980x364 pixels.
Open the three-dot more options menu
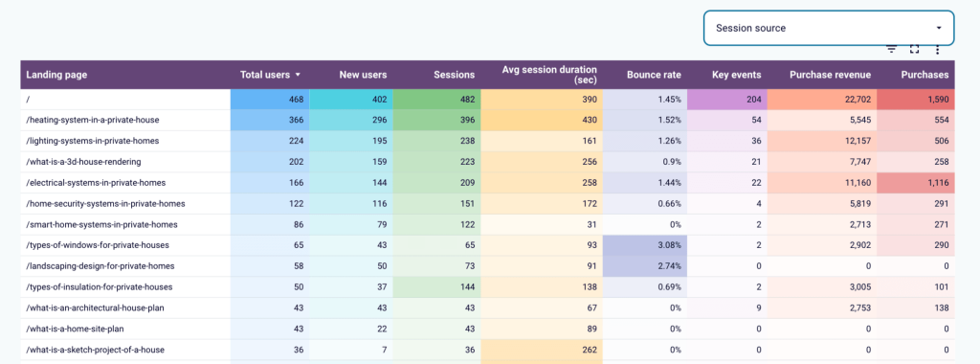coord(937,50)
